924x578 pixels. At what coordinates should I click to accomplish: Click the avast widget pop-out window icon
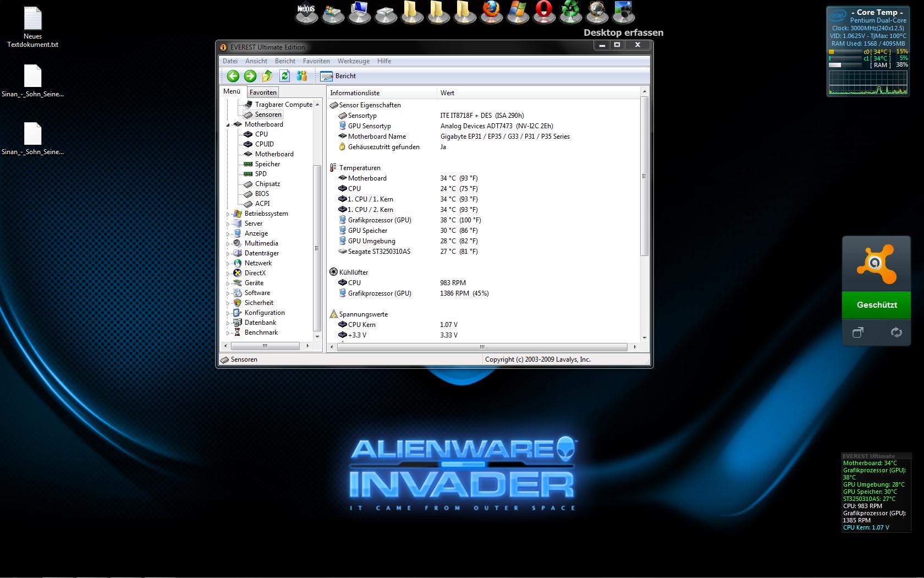coord(858,332)
